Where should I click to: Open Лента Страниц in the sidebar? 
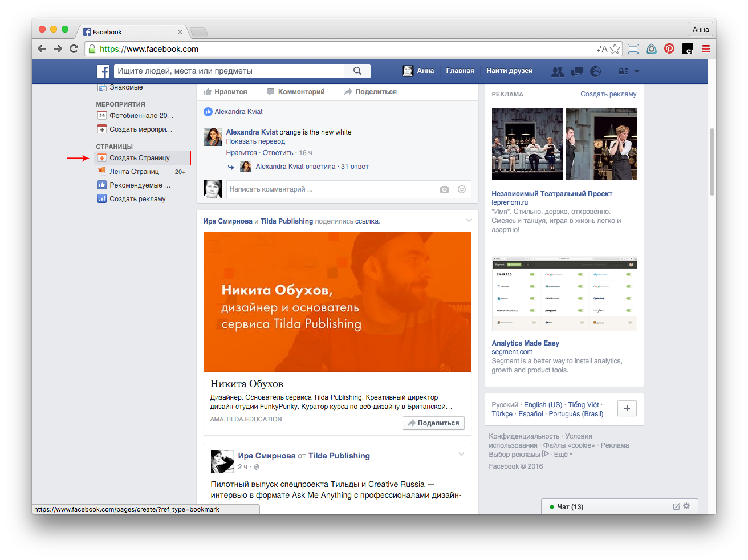[x=134, y=172]
